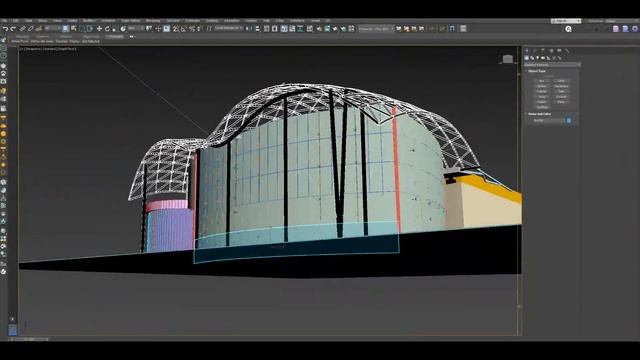The image size is (640, 360).
Task: Click the Render Production teapot icon
Action: pos(335,29)
